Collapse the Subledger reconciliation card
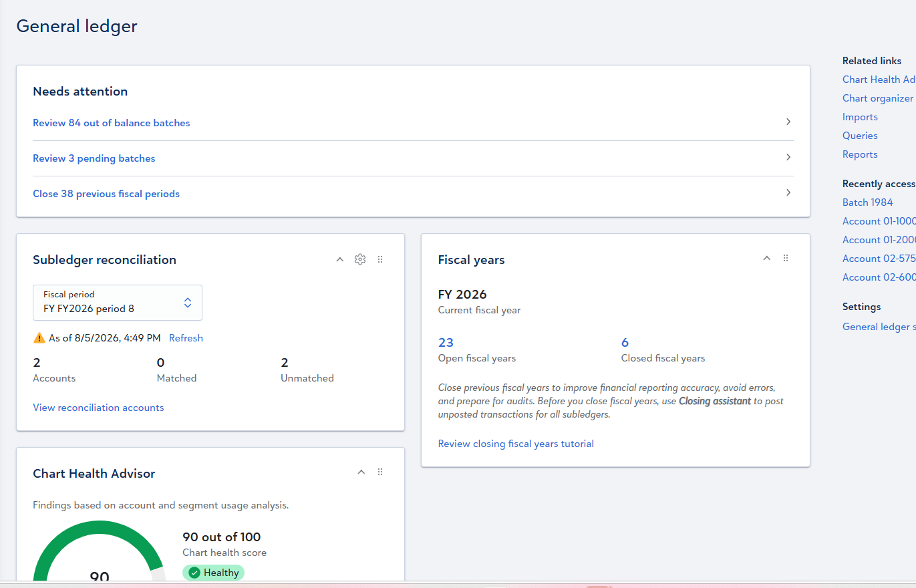The width and height of the screenshot is (916, 588). 340,259
